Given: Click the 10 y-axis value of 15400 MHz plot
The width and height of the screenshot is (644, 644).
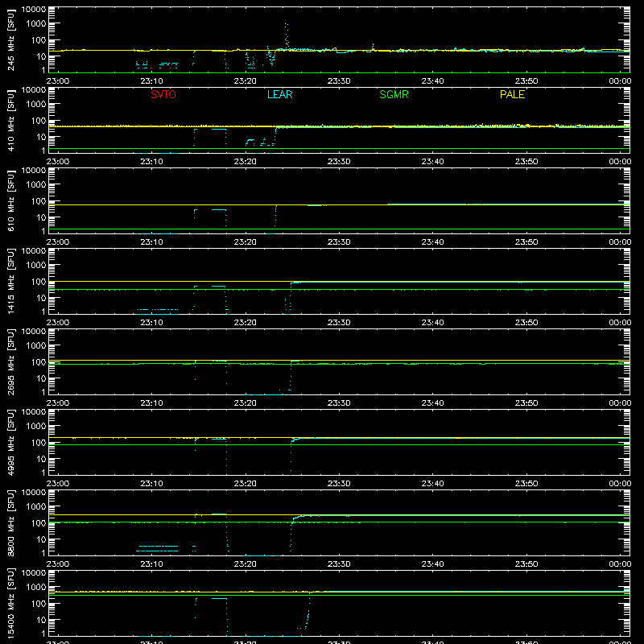Looking at the screenshot, I should click(41, 620).
